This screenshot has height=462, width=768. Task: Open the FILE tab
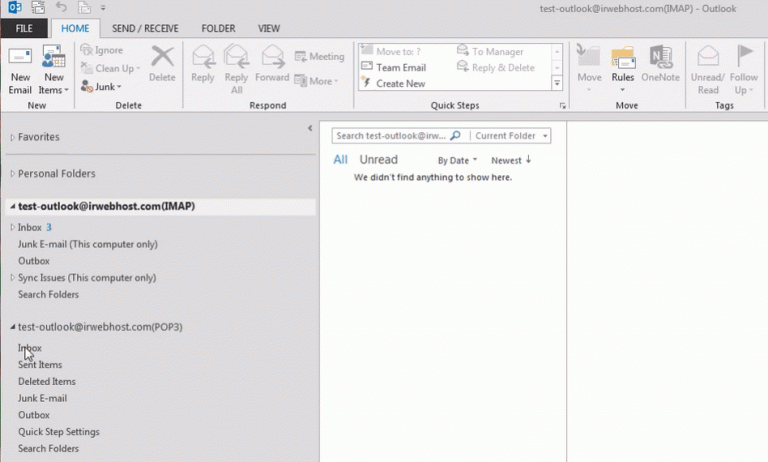(x=24, y=28)
